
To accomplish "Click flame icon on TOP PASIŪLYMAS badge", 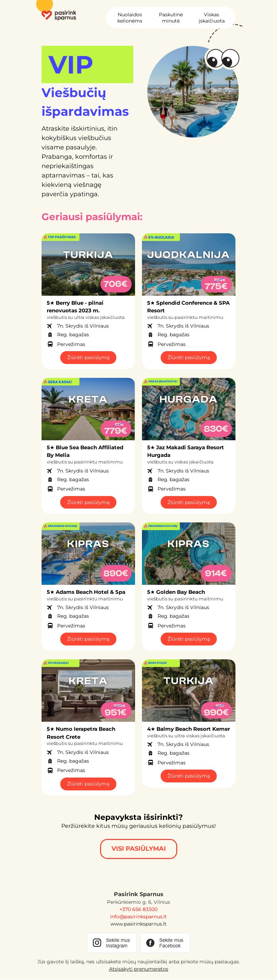I will (x=45, y=237).
